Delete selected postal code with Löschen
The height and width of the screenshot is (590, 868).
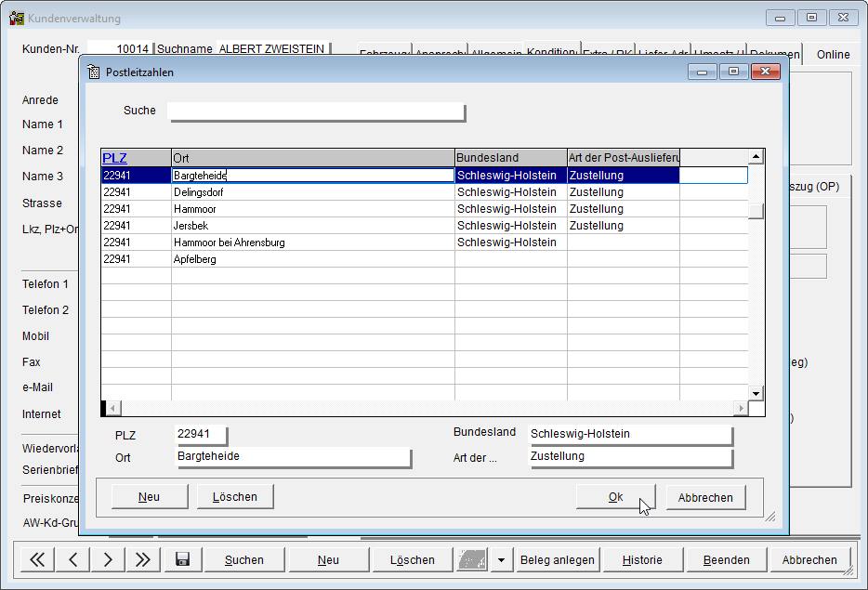pos(235,496)
